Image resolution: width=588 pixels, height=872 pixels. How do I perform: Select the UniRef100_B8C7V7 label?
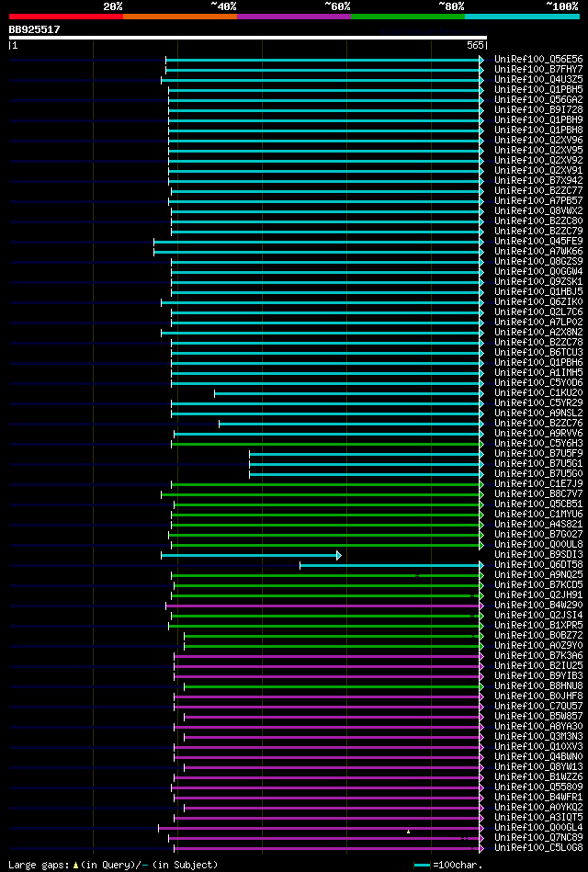539,493
